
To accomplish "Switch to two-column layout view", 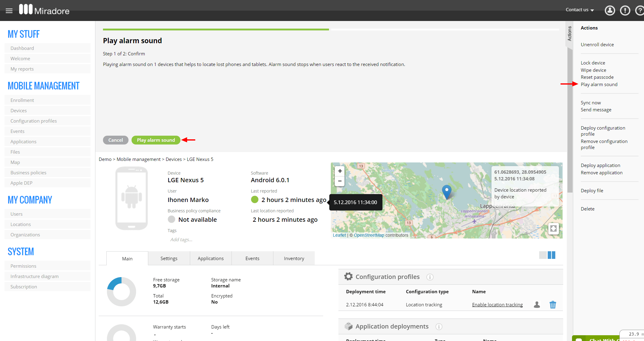I will tap(551, 255).
